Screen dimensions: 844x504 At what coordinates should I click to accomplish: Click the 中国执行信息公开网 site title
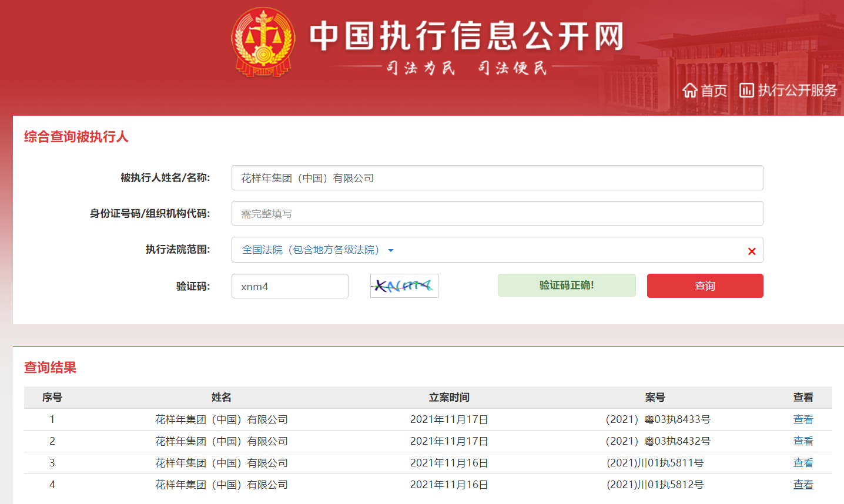tap(467, 36)
